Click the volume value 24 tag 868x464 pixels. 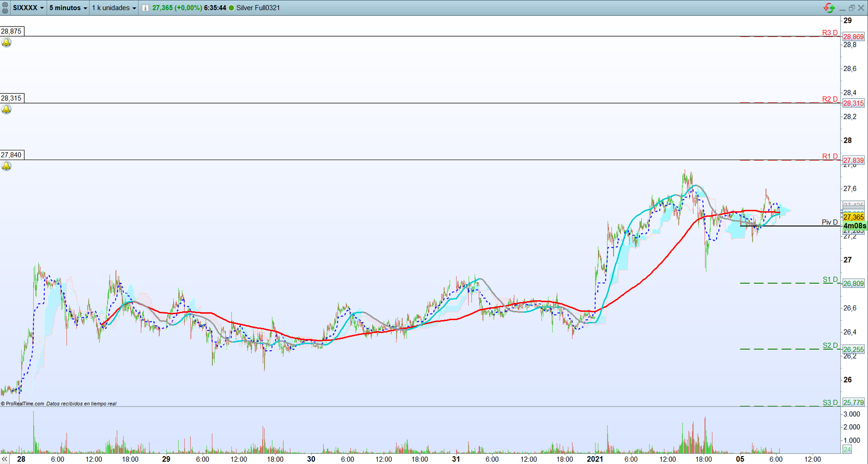pyautogui.click(x=847, y=450)
